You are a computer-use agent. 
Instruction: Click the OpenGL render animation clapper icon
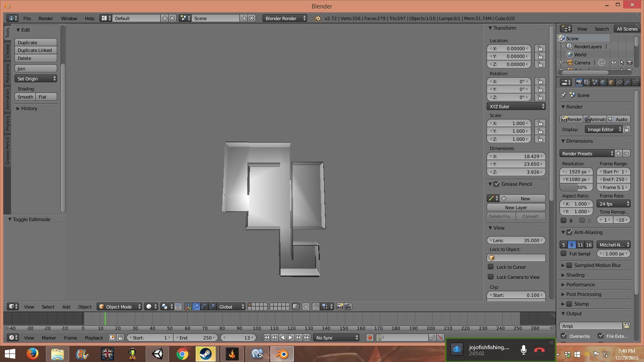(348, 306)
